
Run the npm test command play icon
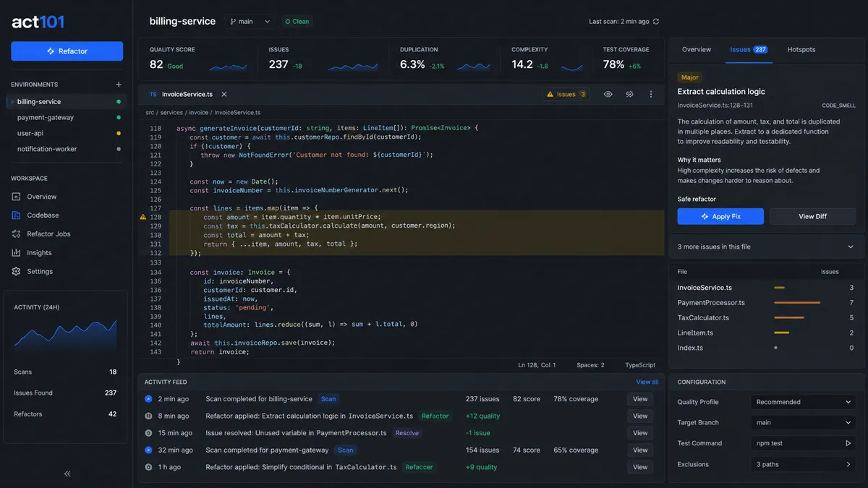click(x=848, y=443)
